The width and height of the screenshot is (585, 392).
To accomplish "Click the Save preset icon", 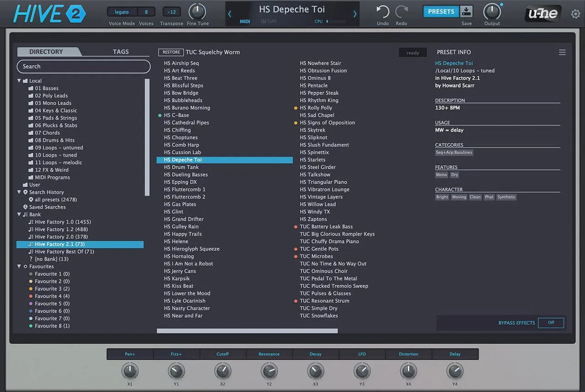I will pyautogui.click(x=467, y=12).
